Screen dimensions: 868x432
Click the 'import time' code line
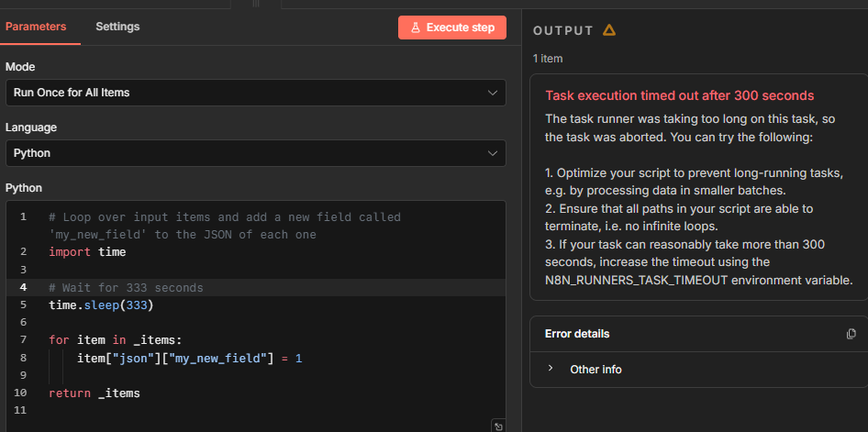87,251
